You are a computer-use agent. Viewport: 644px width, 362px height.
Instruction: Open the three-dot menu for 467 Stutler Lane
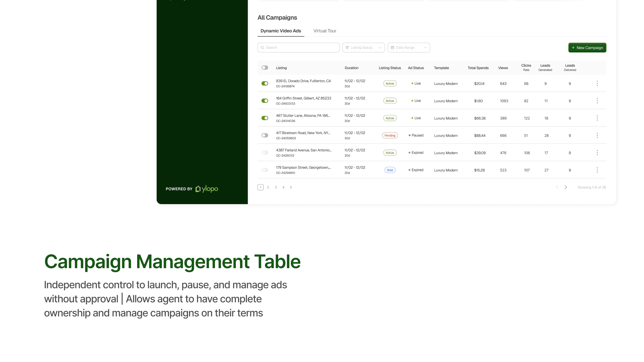pyautogui.click(x=597, y=118)
